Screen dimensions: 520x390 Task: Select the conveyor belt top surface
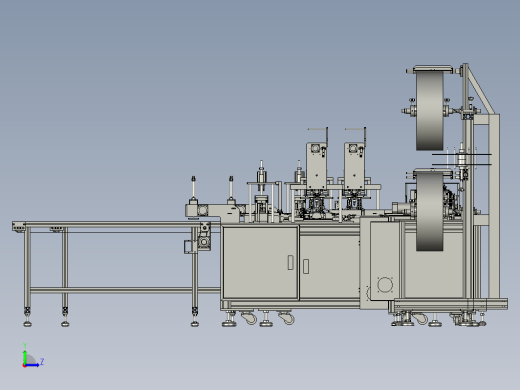click(x=117, y=223)
